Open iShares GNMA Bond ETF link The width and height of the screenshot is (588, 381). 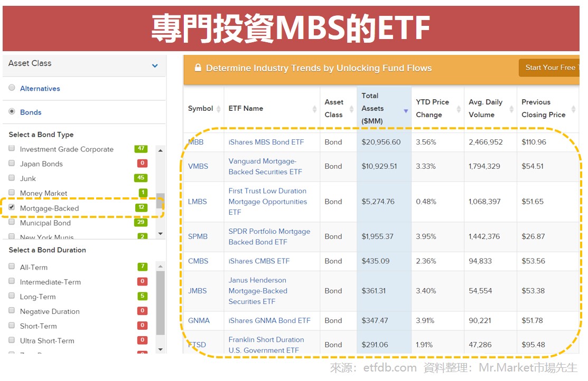coord(269,321)
